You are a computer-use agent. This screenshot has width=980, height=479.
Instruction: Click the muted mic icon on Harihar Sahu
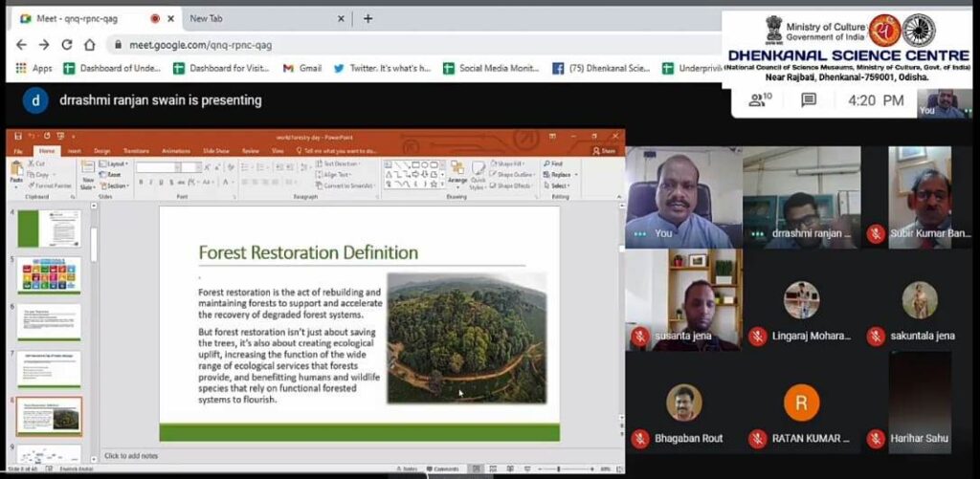pyautogui.click(x=876, y=439)
